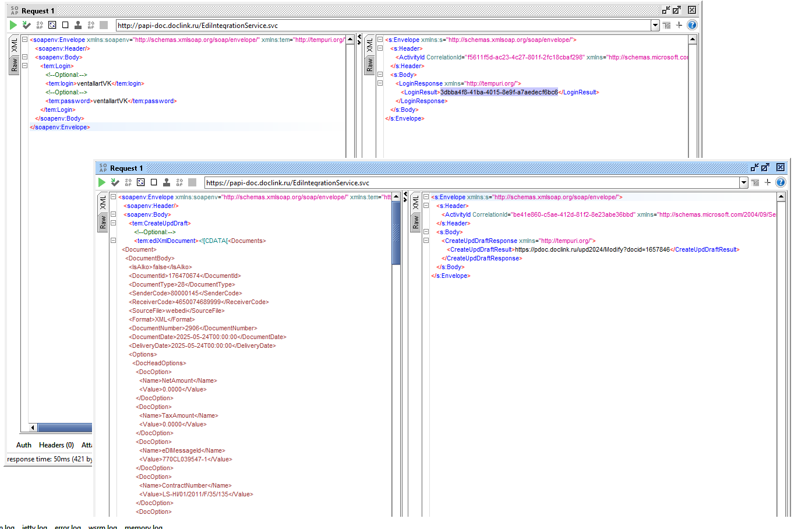Open wsrm log tab at bottom

[x=103, y=527]
